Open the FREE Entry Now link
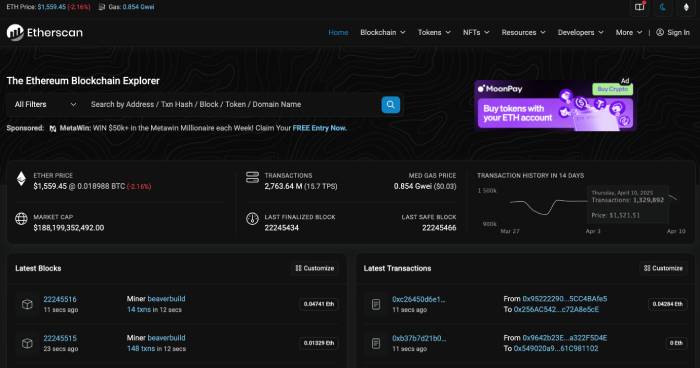 click(x=319, y=128)
